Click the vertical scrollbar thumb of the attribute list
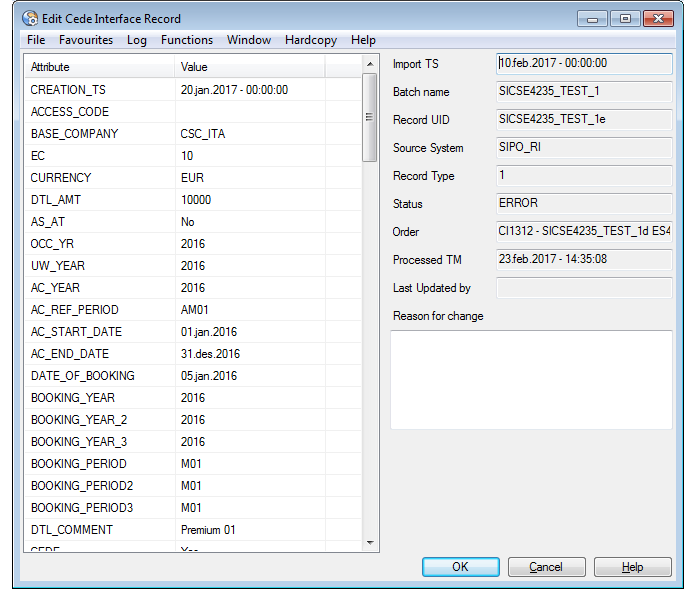The image size is (696, 589). [x=369, y=118]
